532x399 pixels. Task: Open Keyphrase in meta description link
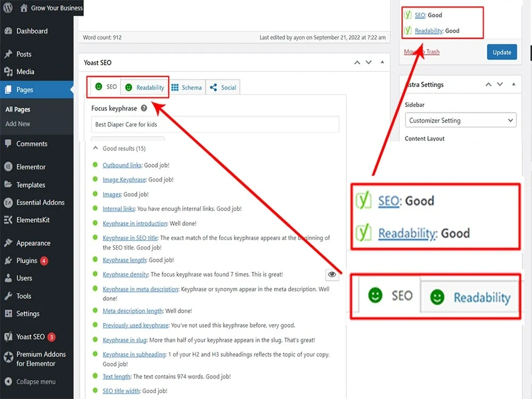(140, 289)
